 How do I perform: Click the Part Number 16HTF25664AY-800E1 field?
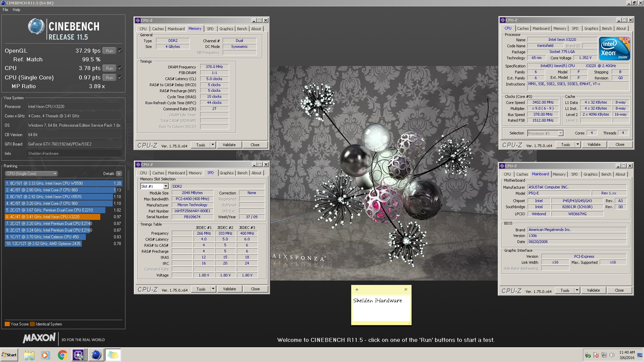[x=192, y=211]
